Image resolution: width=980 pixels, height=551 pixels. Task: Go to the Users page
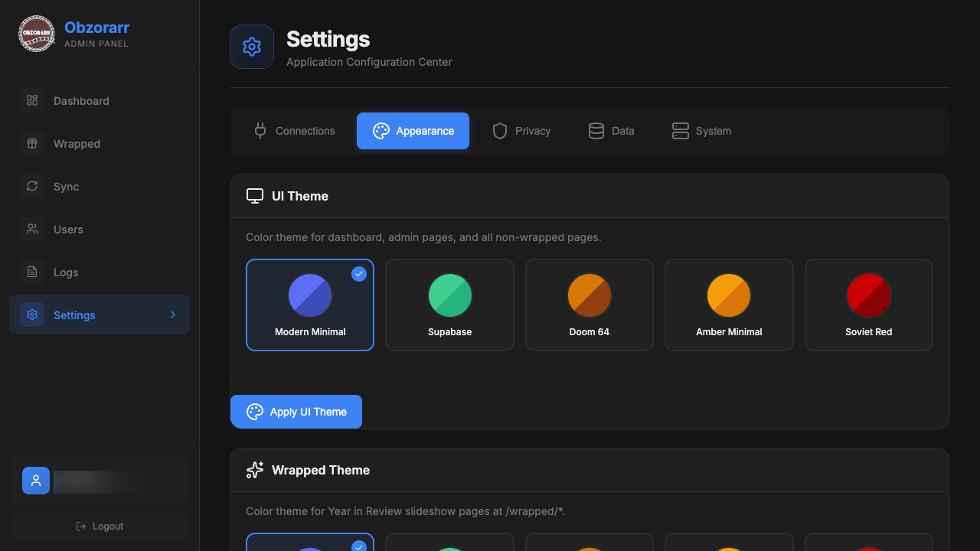pos(100,229)
